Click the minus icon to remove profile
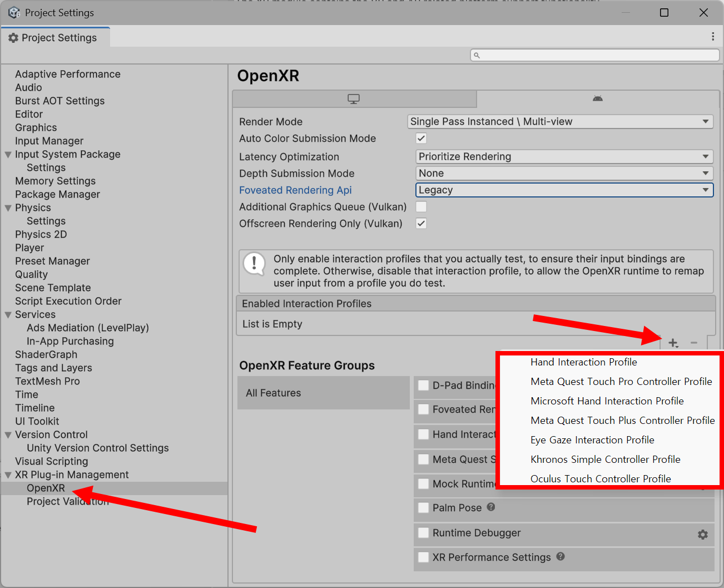 pyautogui.click(x=694, y=343)
